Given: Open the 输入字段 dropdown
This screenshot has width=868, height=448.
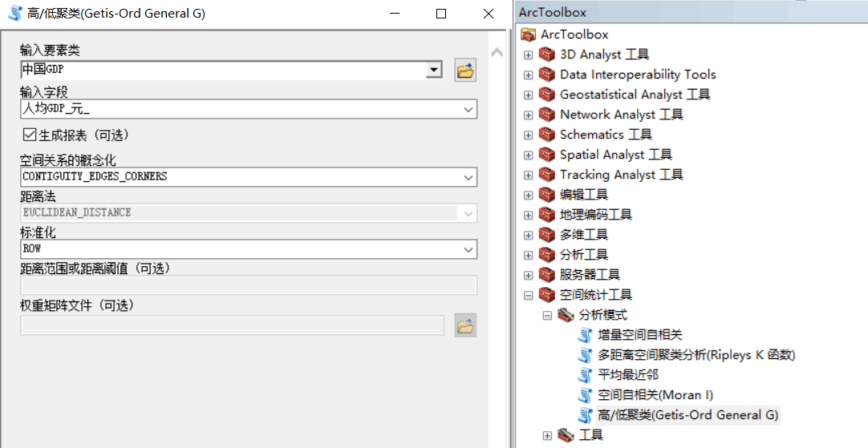Looking at the screenshot, I should 468,110.
